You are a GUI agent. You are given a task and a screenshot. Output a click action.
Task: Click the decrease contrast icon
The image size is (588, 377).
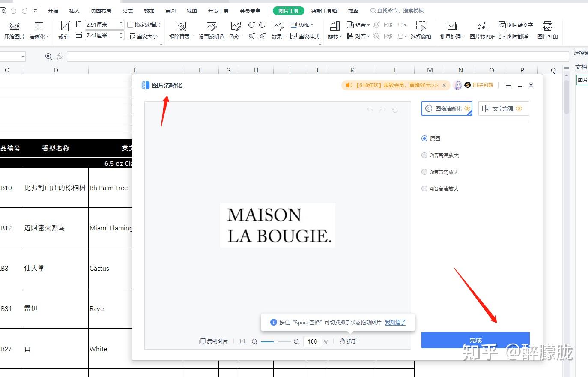262,25
